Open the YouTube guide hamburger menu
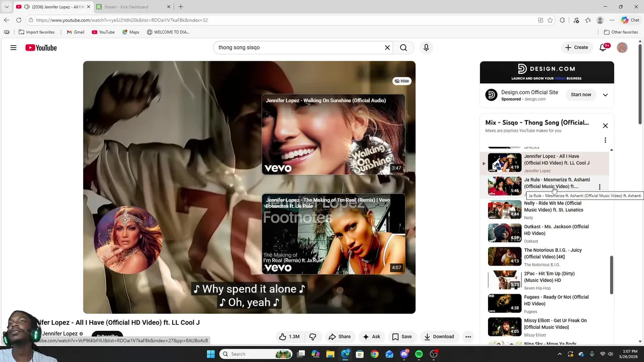644x362 pixels. click(14, 48)
